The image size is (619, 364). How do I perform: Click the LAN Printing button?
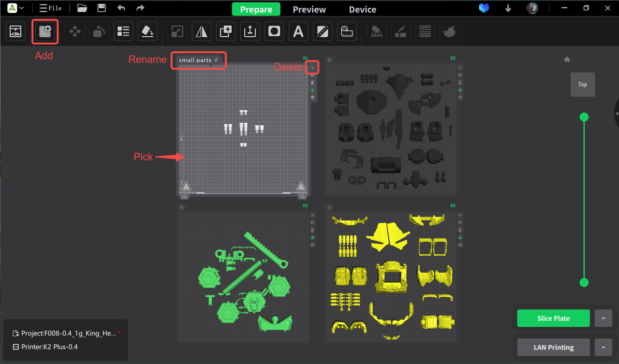pos(553,347)
